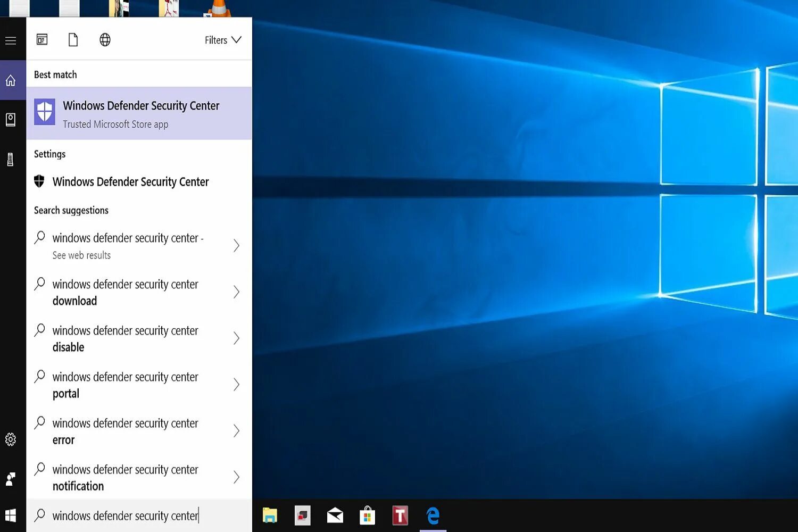Image resolution: width=798 pixels, height=532 pixels.
Task: Open the Filters dropdown
Action: (x=223, y=40)
